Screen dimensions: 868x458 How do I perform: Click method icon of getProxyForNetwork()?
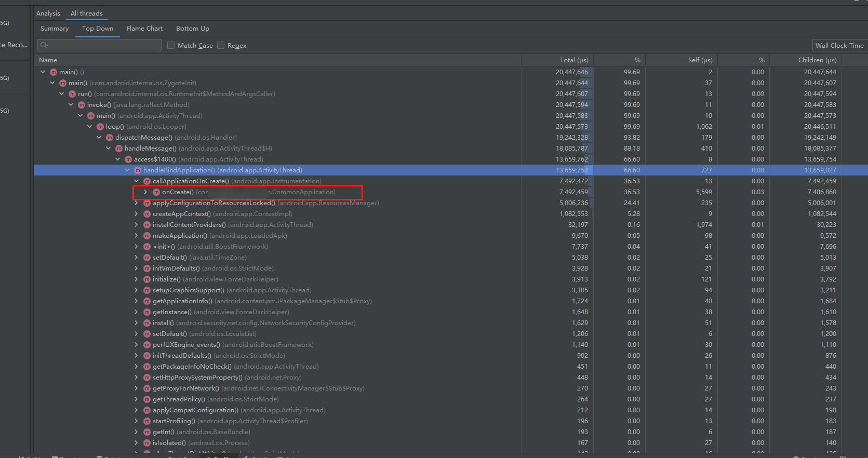[147, 388]
